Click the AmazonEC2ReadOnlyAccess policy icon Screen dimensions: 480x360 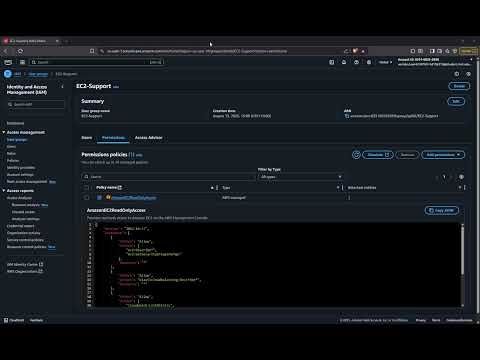(108, 197)
